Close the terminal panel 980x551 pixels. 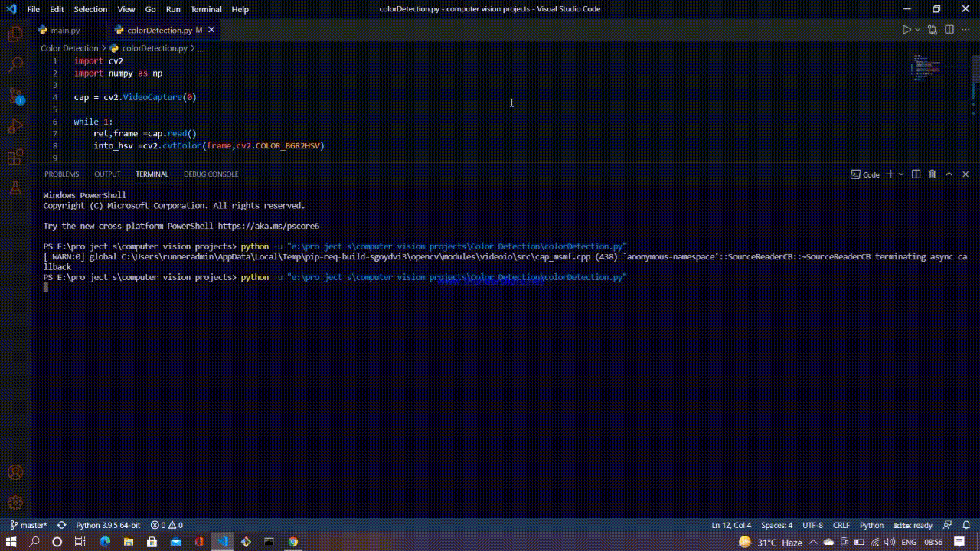click(x=965, y=174)
